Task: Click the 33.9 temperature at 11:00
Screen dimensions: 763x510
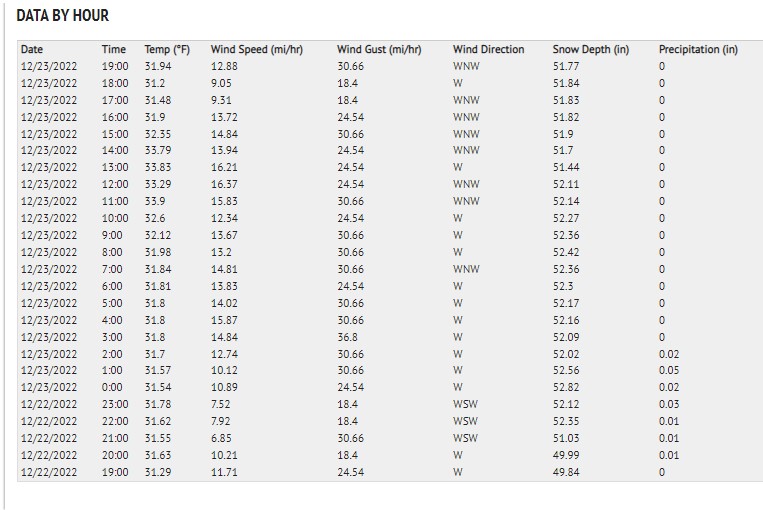Action: coord(155,201)
